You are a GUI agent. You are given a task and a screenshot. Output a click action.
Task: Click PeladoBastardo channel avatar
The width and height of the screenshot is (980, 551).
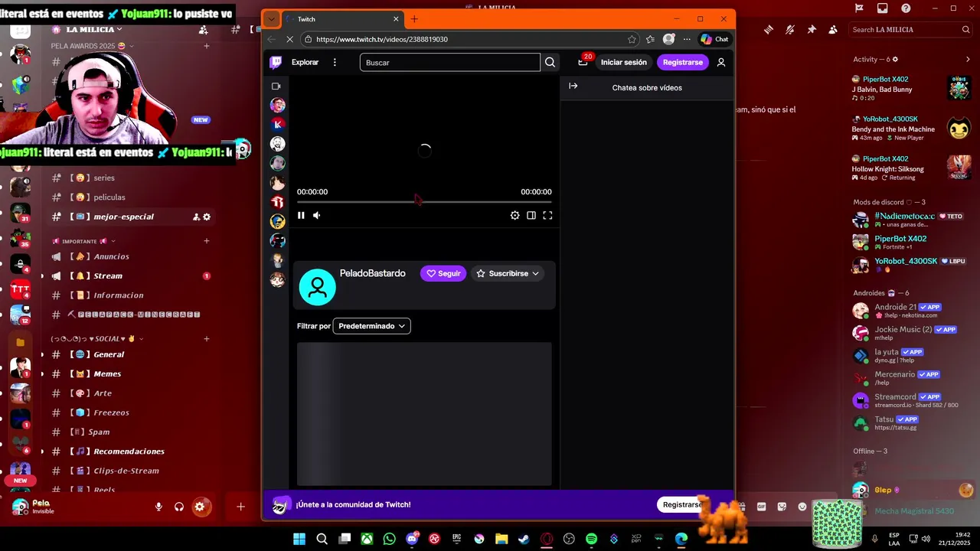[317, 287]
